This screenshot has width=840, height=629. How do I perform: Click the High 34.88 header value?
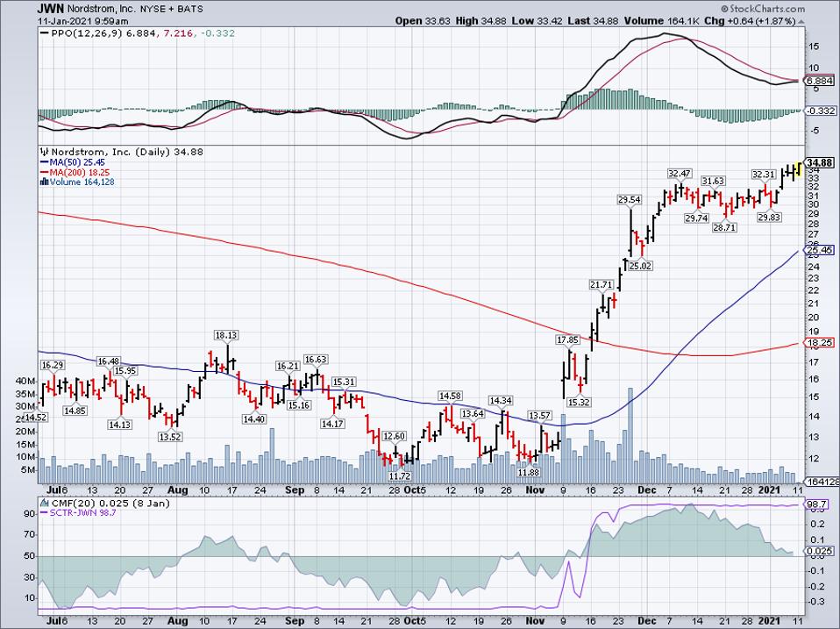481,21
